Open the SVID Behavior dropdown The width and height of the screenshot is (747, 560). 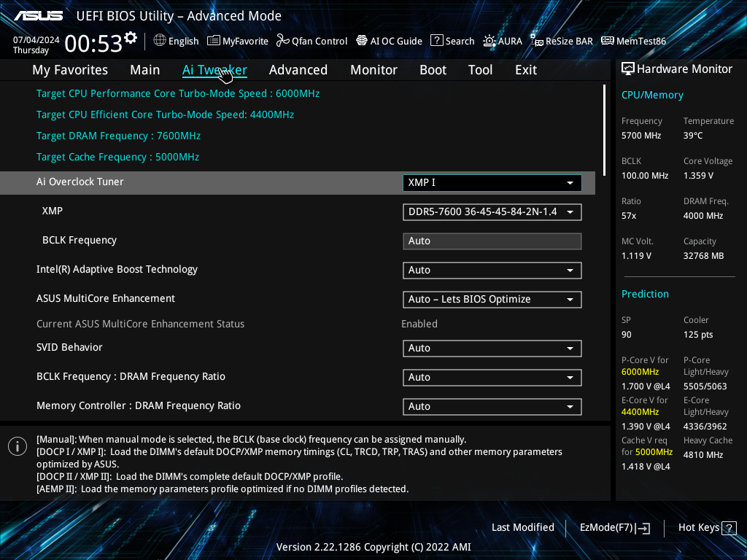point(492,348)
